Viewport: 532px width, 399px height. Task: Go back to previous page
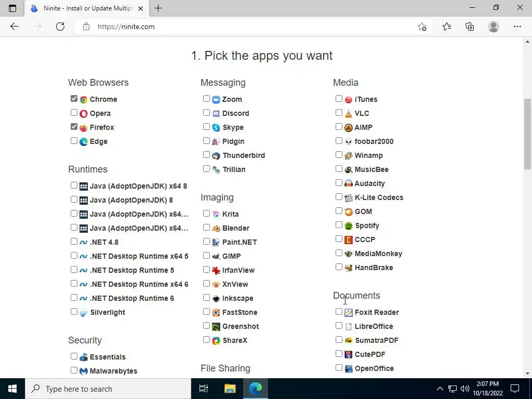click(x=14, y=26)
